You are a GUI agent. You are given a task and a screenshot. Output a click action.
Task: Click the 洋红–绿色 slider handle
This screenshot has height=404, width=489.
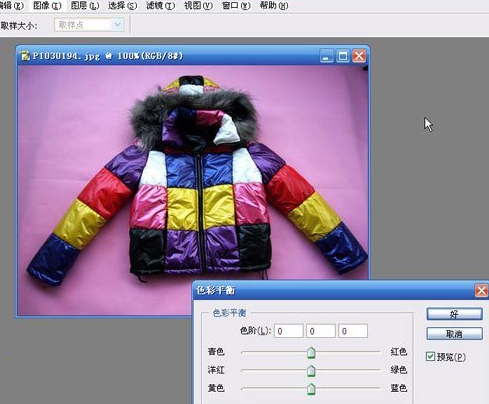pyautogui.click(x=311, y=370)
